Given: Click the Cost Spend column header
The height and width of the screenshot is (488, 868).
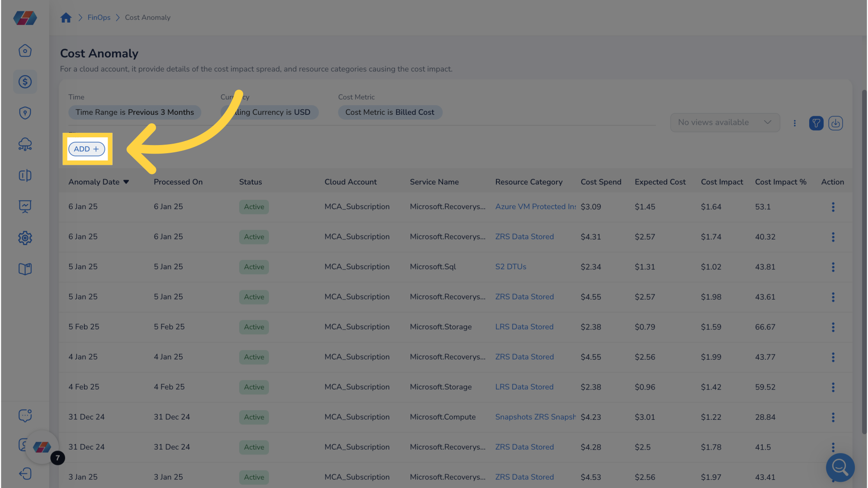Looking at the screenshot, I should (601, 182).
